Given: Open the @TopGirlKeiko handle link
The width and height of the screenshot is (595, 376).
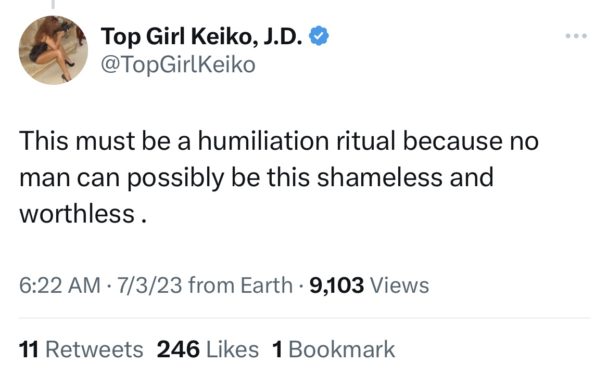Looking at the screenshot, I should (x=178, y=65).
